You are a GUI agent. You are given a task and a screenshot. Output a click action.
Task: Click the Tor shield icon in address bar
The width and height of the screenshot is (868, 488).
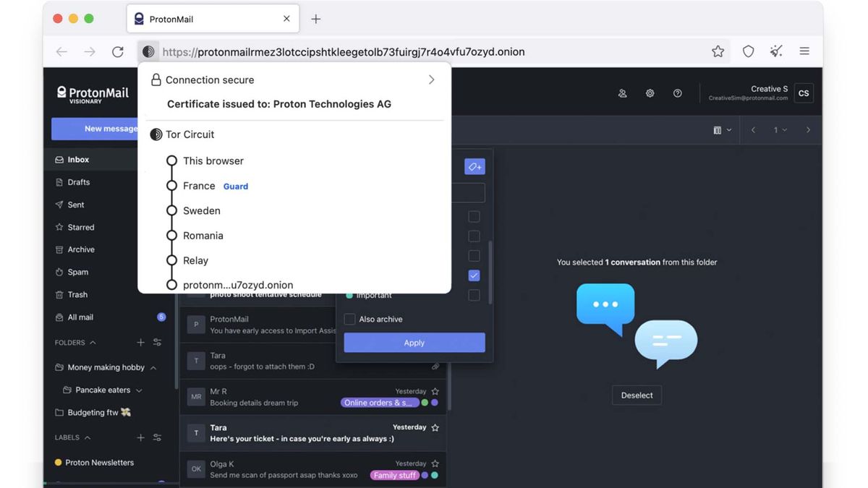click(148, 51)
